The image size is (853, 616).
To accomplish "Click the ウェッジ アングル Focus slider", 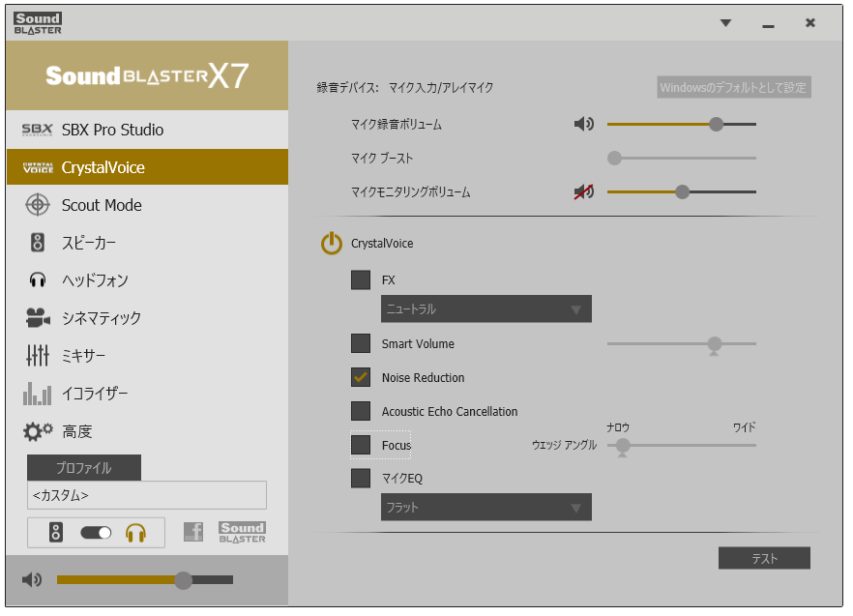I will coord(682,446).
